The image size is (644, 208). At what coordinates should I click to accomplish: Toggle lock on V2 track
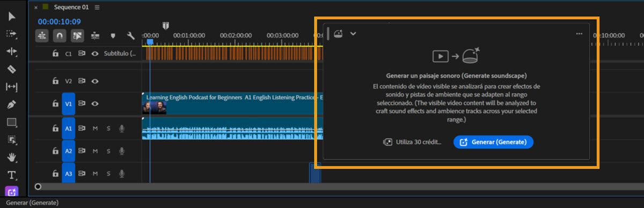click(x=55, y=81)
